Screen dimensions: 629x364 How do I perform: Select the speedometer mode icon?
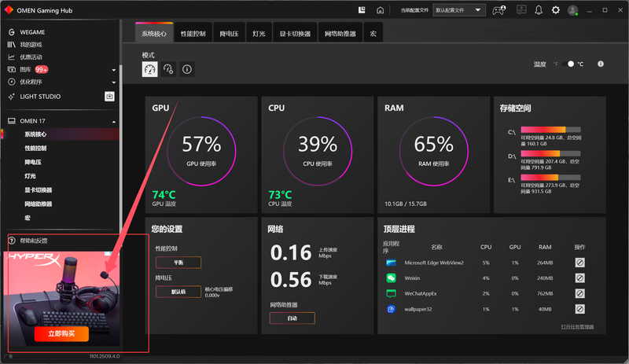point(149,69)
